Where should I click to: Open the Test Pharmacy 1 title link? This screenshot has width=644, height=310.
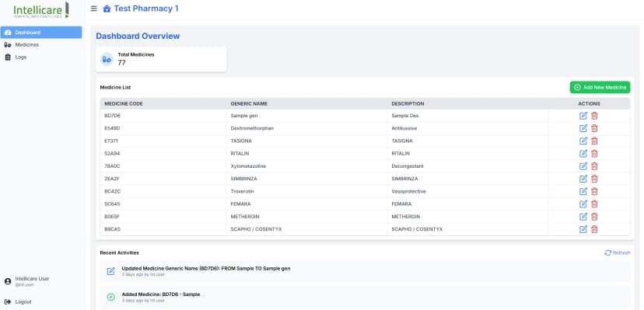pos(146,9)
